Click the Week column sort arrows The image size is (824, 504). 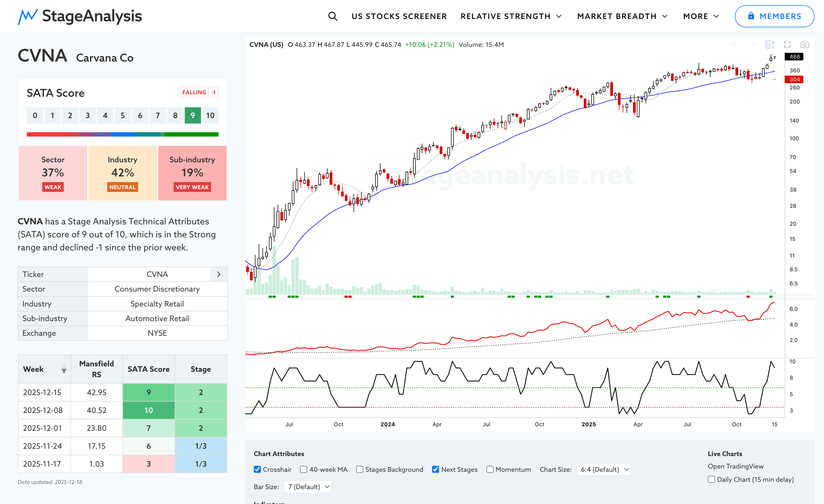coord(64,369)
